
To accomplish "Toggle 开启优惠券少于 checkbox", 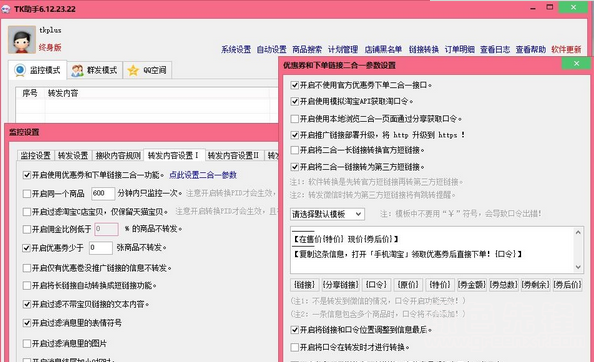I will [x=27, y=248].
